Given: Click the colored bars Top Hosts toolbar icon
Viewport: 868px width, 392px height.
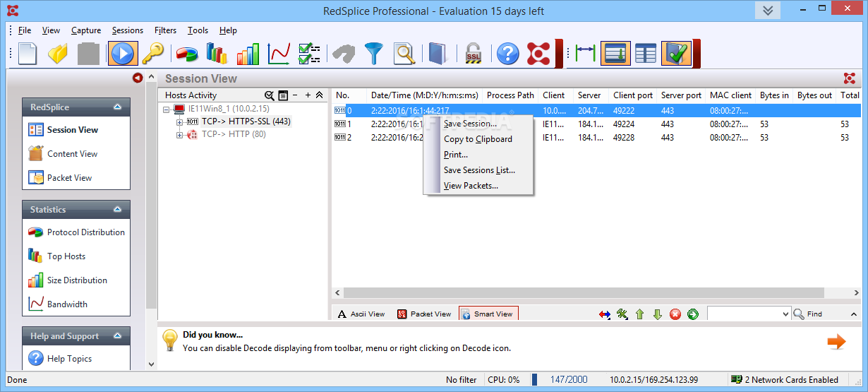Looking at the screenshot, I should (x=217, y=54).
